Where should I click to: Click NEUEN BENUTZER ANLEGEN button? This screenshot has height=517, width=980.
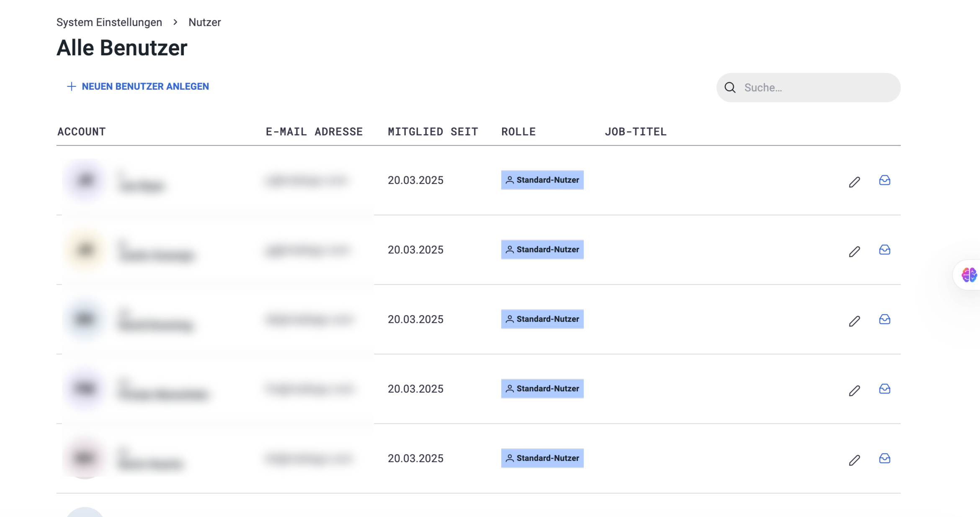pyautogui.click(x=145, y=86)
